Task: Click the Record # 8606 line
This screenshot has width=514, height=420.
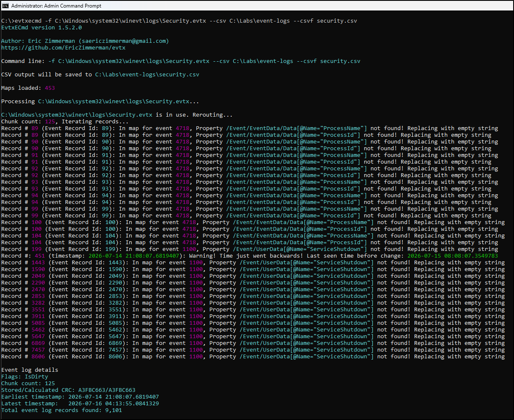Action: pyautogui.click(x=253, y=357)
